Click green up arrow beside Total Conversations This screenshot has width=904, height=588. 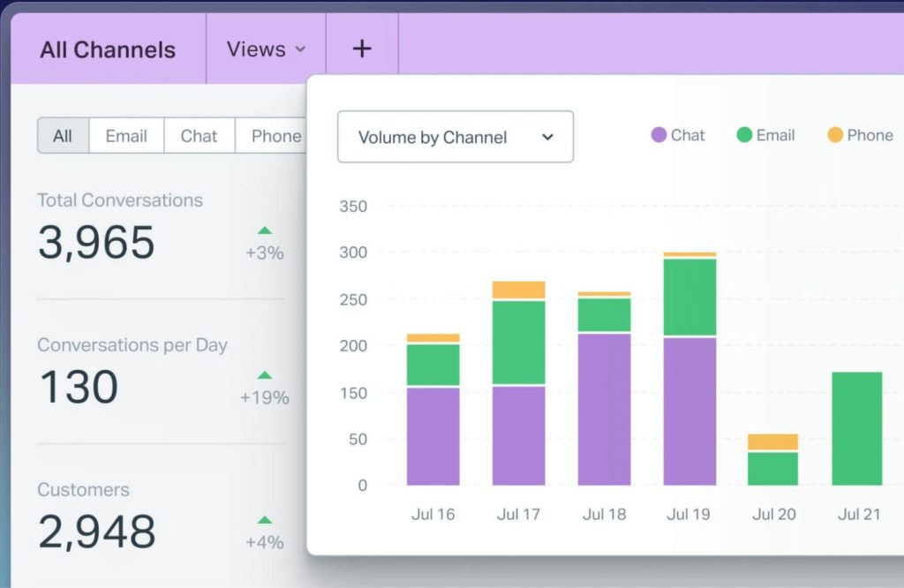click(x=265, y=231)
